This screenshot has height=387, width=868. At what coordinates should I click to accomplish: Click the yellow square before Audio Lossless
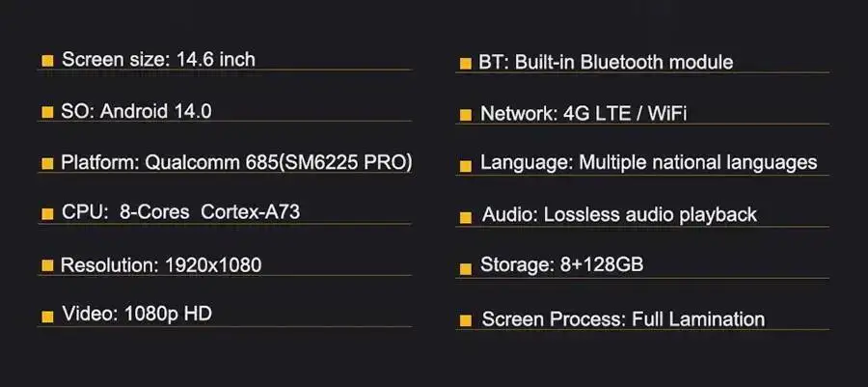[x=466, y=217]
